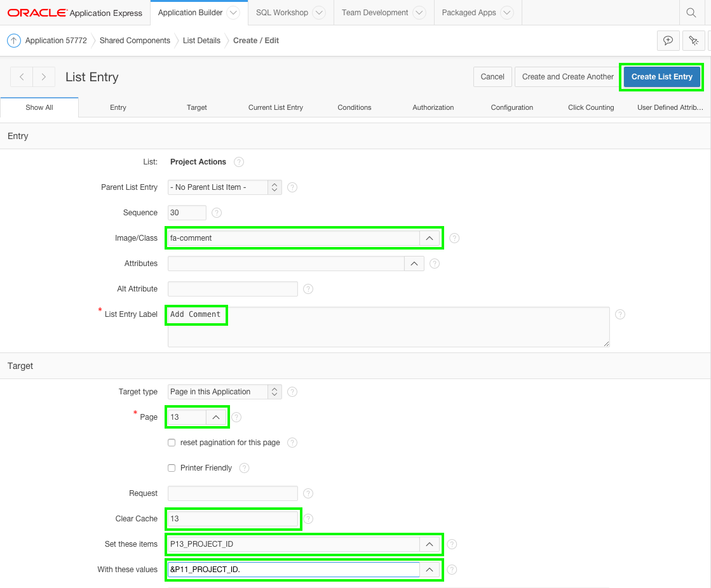Viewport: 711px width, 588px height.
Task: Switch to the Conditions tab
Action: pyautogui.click(x=354, y=107)
